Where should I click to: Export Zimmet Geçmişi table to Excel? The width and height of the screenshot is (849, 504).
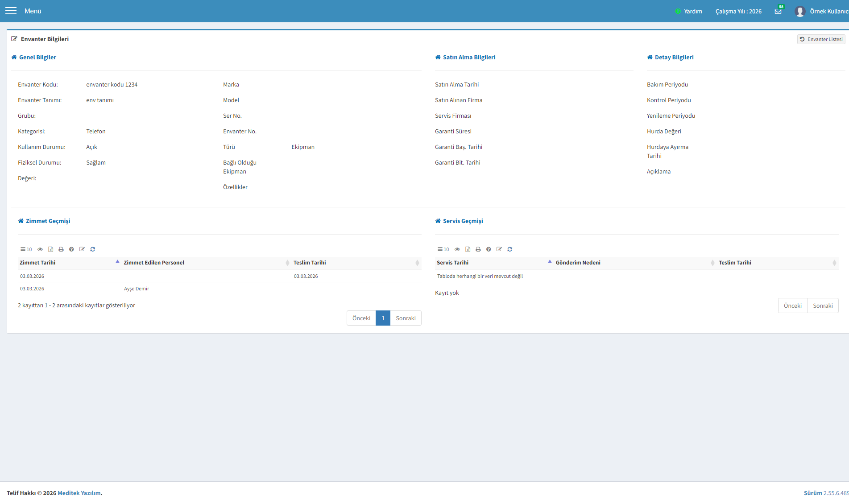coord(50,249)
